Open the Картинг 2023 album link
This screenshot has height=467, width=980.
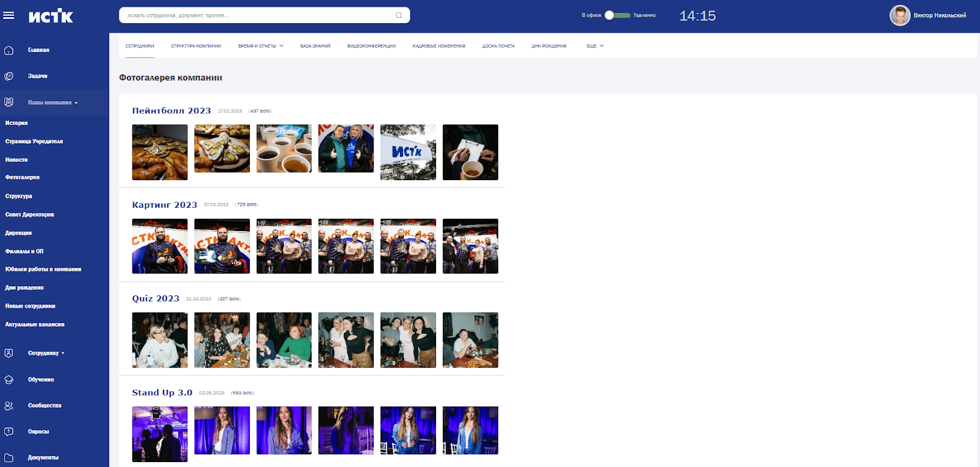point(164,205)
